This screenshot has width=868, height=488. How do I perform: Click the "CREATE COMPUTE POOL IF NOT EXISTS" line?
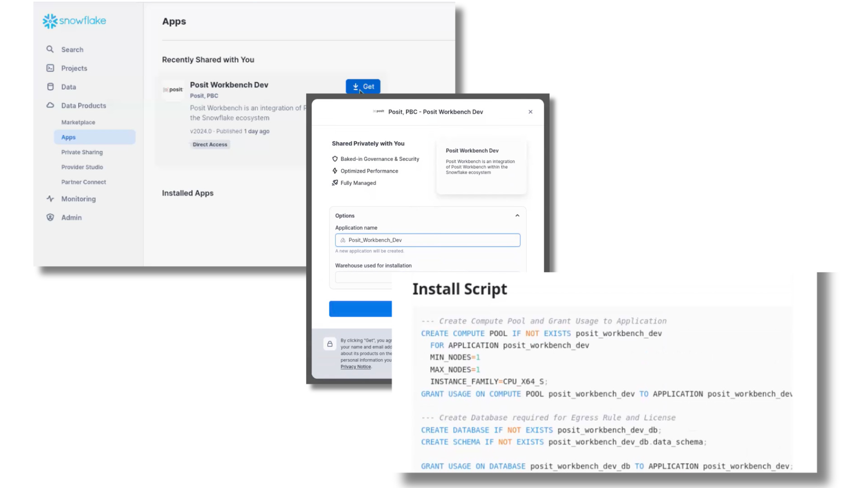541,333
